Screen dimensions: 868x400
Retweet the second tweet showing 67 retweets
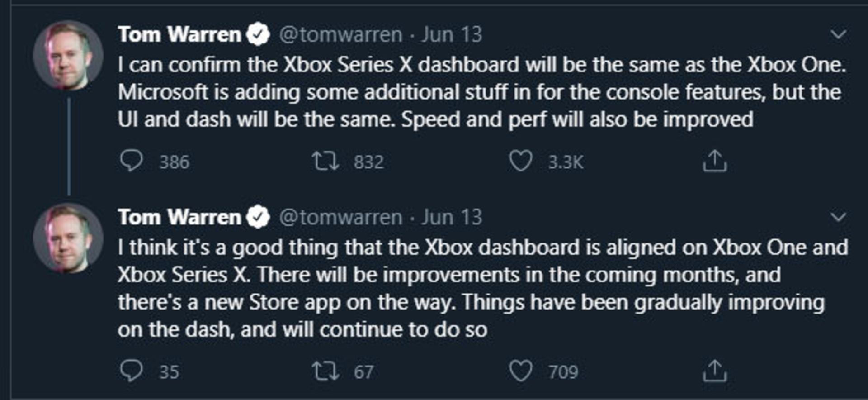[x=325, y=371]
